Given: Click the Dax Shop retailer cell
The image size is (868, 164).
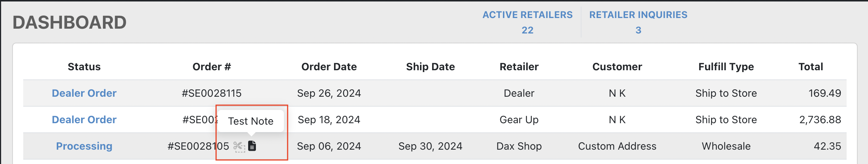Looking at the screenshot, I should (519, 146).
